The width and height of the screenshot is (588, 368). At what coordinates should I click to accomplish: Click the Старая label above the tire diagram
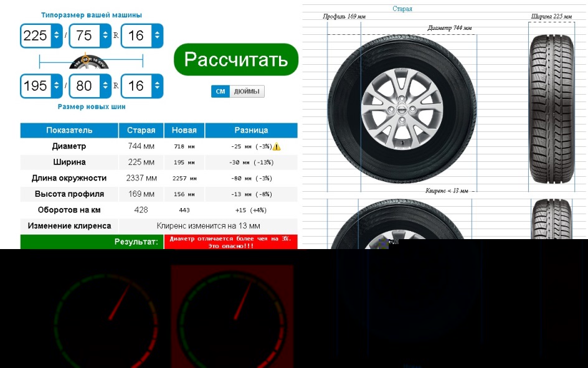(x=402, y=9)
